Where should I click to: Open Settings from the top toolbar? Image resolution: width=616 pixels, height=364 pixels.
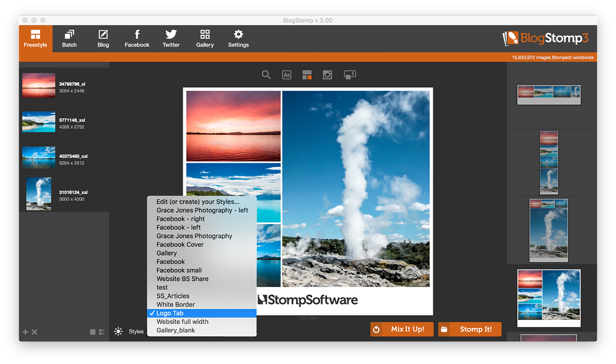[238, 39]
